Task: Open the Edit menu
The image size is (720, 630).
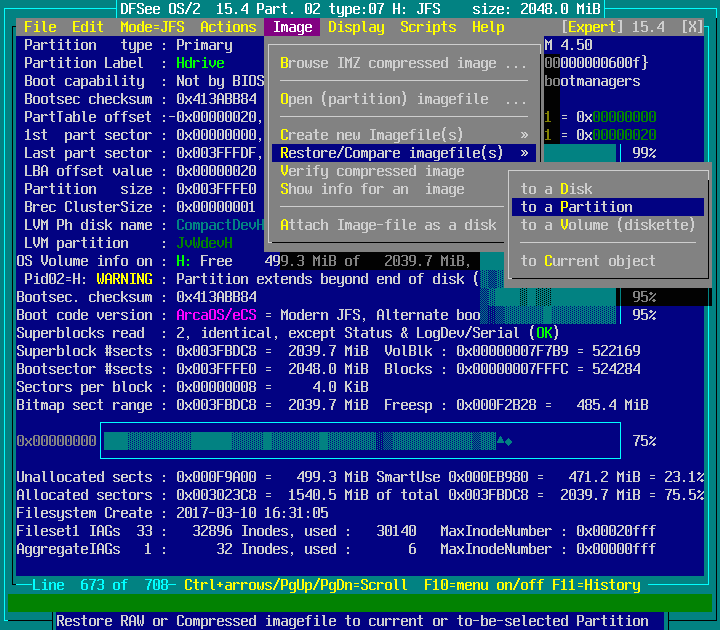Action: tap(88, 27)
